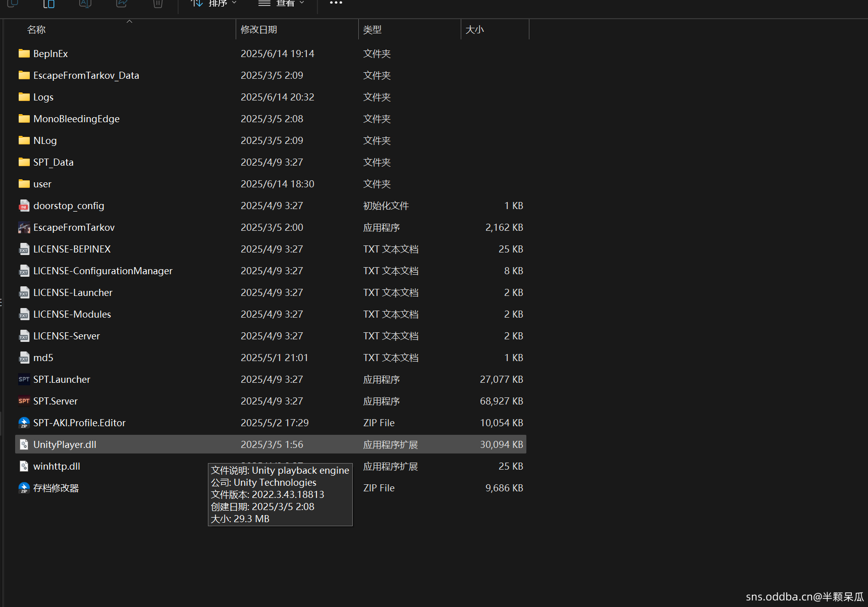Click the 2025/5/1 21:01 date for md5
The width and height of the screenshot is (868, 607).
(x=275, y=358)
